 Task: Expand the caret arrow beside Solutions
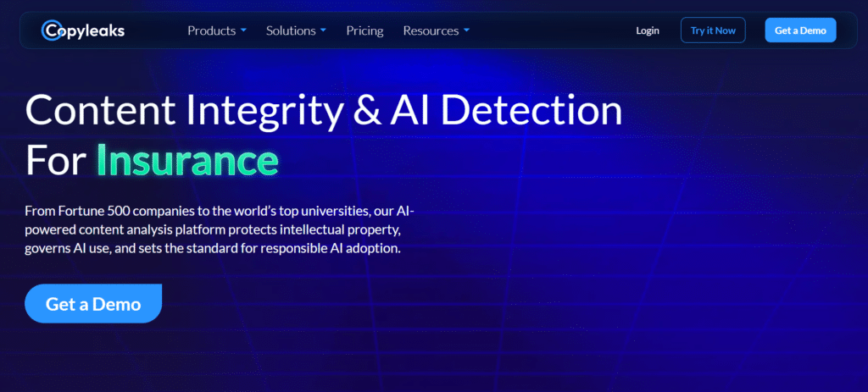[323, 30]
